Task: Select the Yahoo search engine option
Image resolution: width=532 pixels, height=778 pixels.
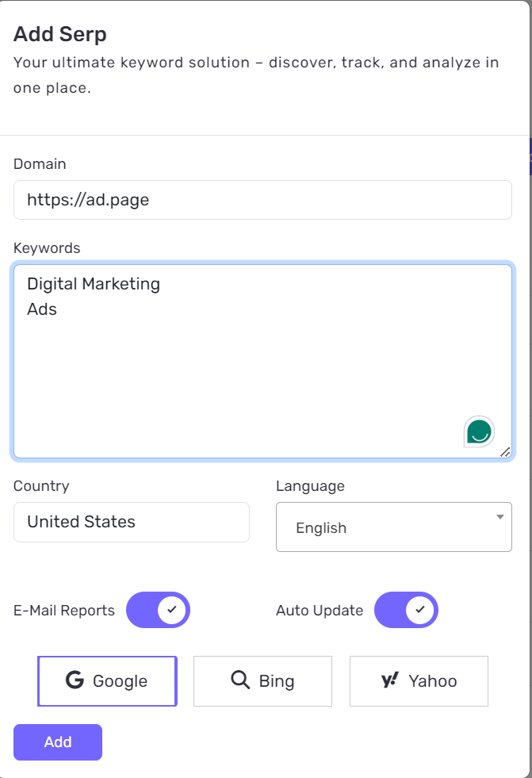Action: tap(419, 680)
